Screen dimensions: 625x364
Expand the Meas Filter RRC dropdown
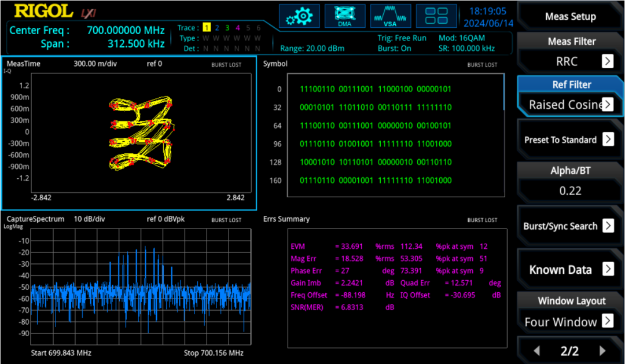(607, 61)
